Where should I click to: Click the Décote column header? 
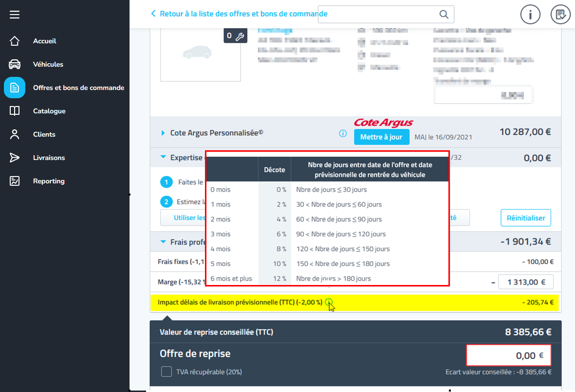pos(274,170)
